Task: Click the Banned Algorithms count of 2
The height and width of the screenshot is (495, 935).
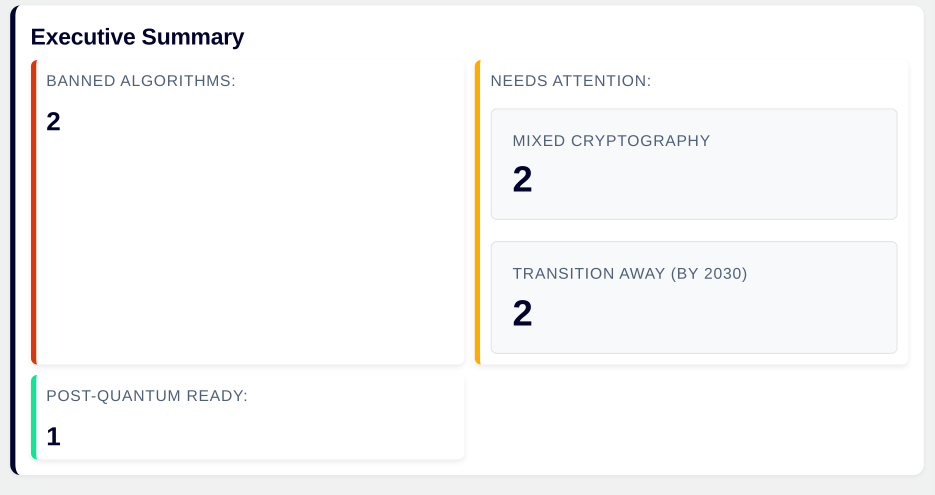Action: pos(54,122)
